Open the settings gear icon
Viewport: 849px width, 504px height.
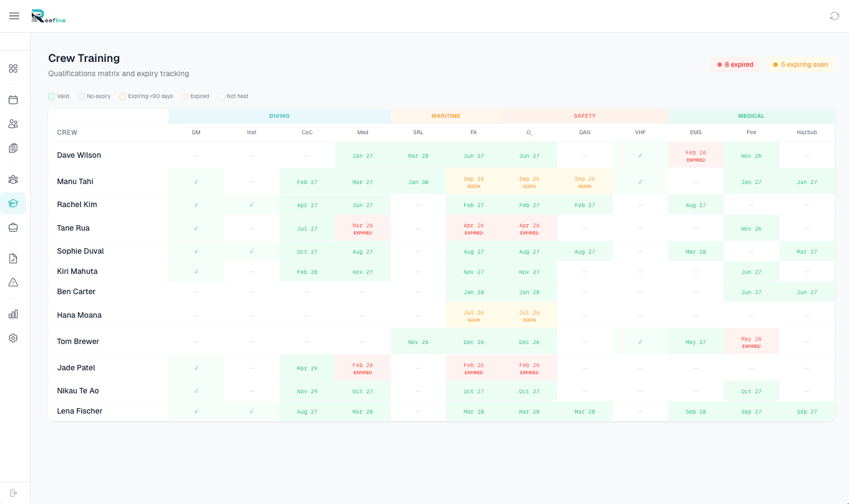[x=13, y=338]
